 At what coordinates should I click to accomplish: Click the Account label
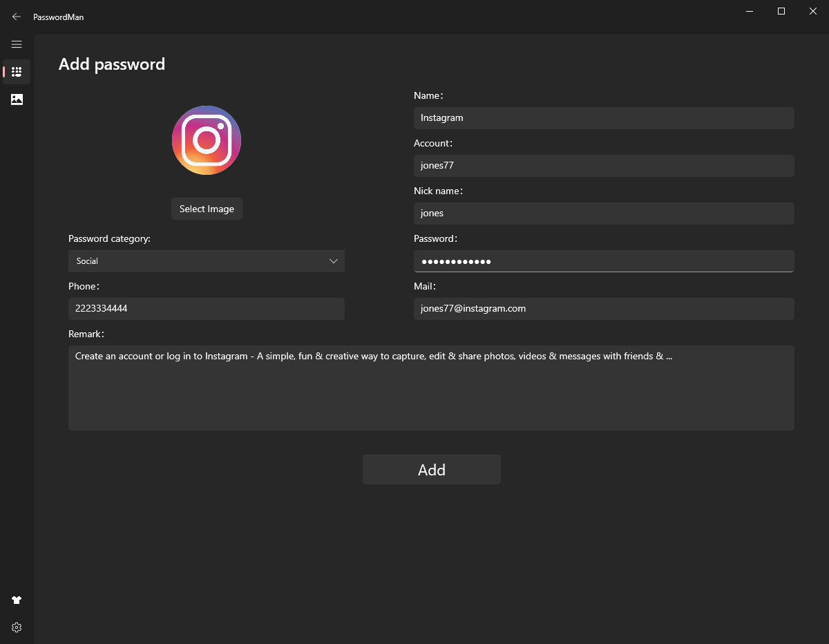coord(433,143)
